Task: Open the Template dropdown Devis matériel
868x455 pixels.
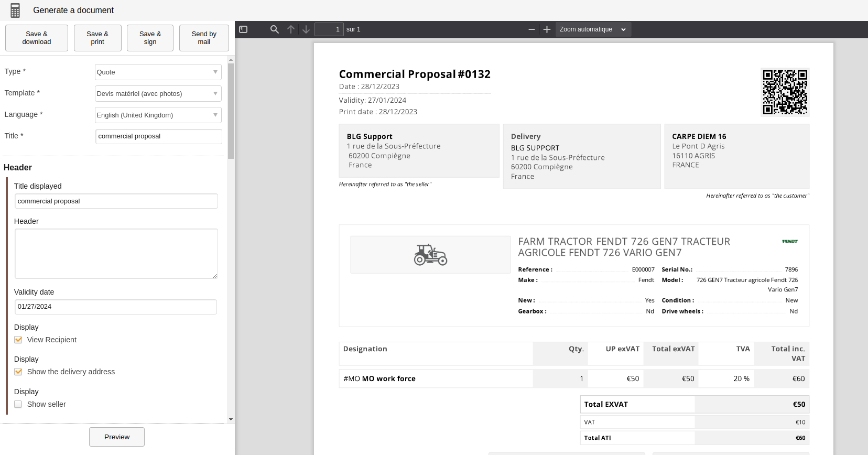Action: point(158,93)
